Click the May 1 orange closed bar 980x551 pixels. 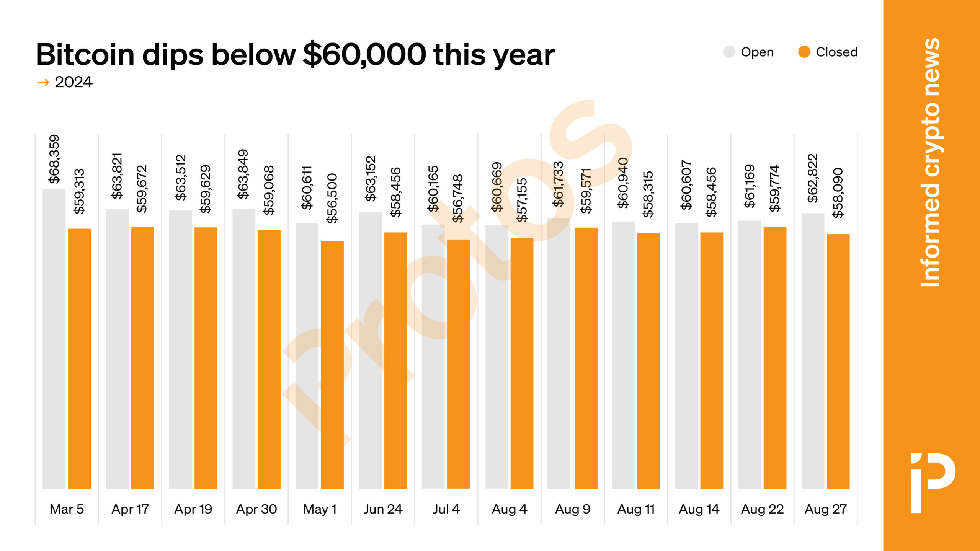pos(332,365)
